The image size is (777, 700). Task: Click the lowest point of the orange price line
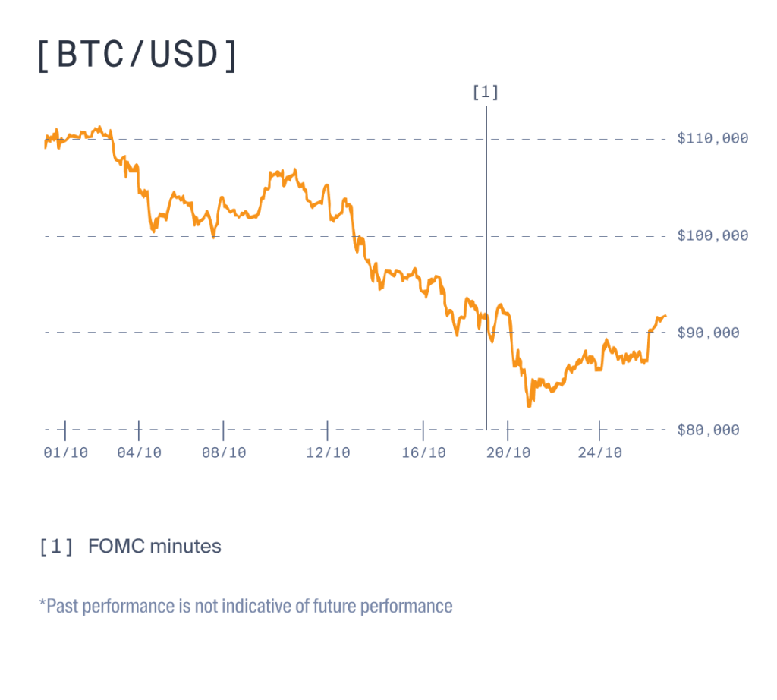(528, 406)
